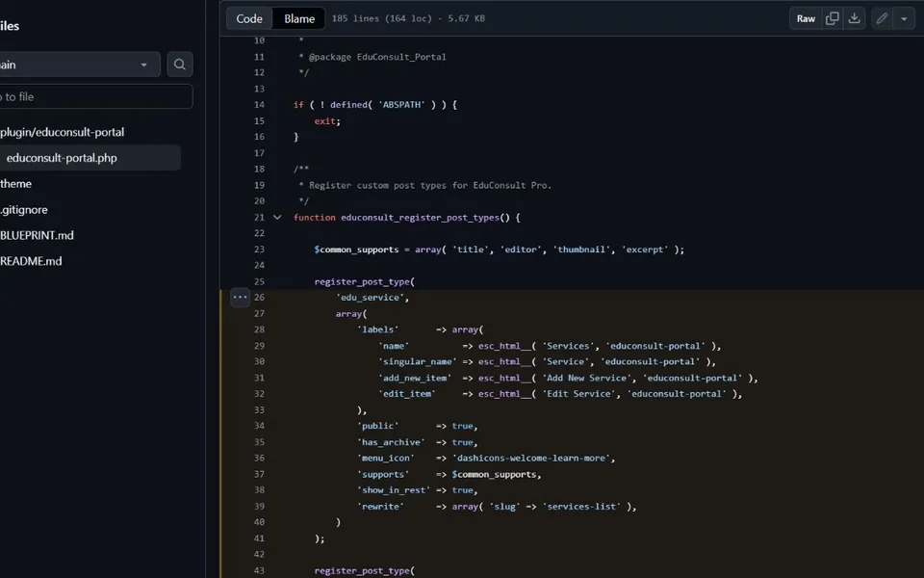Click 'edu_service' string on line 26
Screen dimensions: 924x578
point(370,298)
